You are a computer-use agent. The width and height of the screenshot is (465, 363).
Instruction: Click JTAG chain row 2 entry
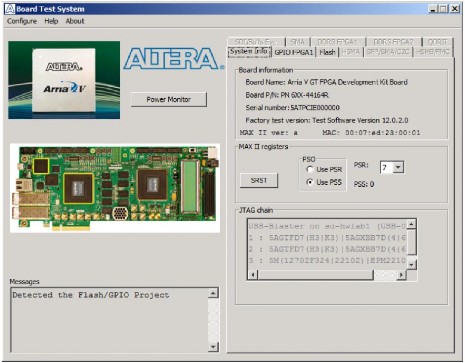[327, 249]
